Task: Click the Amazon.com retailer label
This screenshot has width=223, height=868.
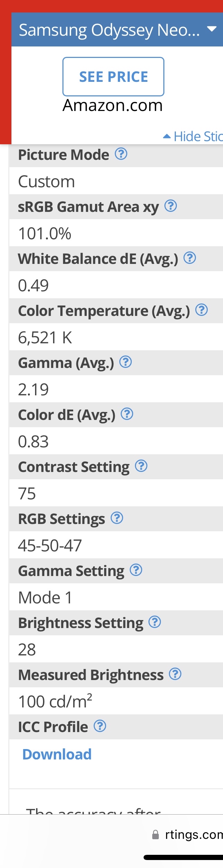Action: (x=113, y=105)
